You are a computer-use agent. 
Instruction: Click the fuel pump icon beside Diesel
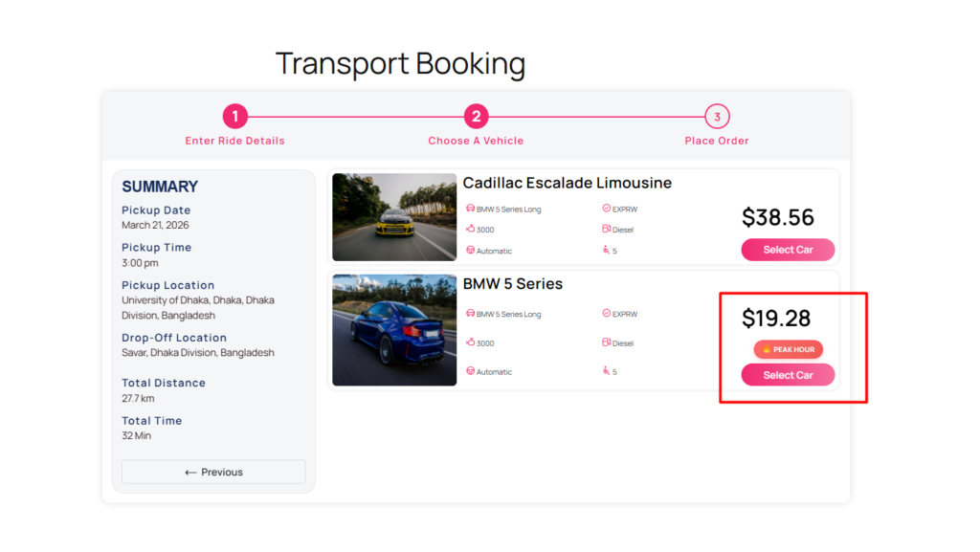(x=606, y=342)
